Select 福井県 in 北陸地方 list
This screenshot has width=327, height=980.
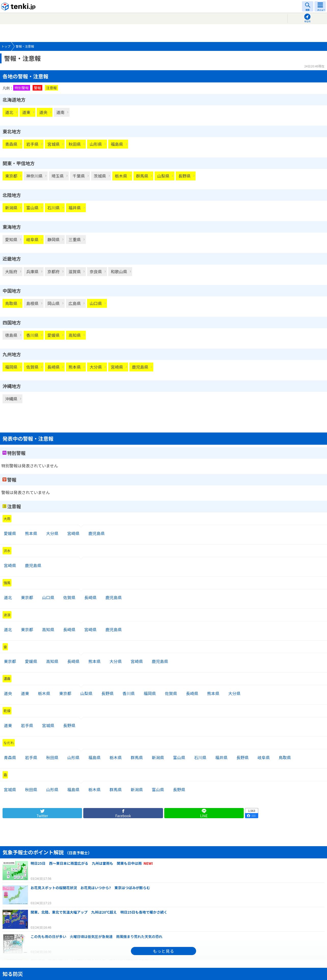pos(76,208)
